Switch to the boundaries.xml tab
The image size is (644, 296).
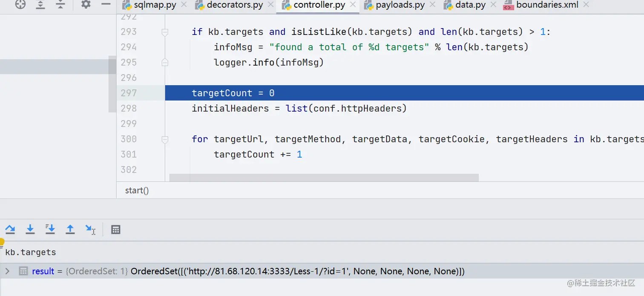pyautogui.click(x=547, y=5)
